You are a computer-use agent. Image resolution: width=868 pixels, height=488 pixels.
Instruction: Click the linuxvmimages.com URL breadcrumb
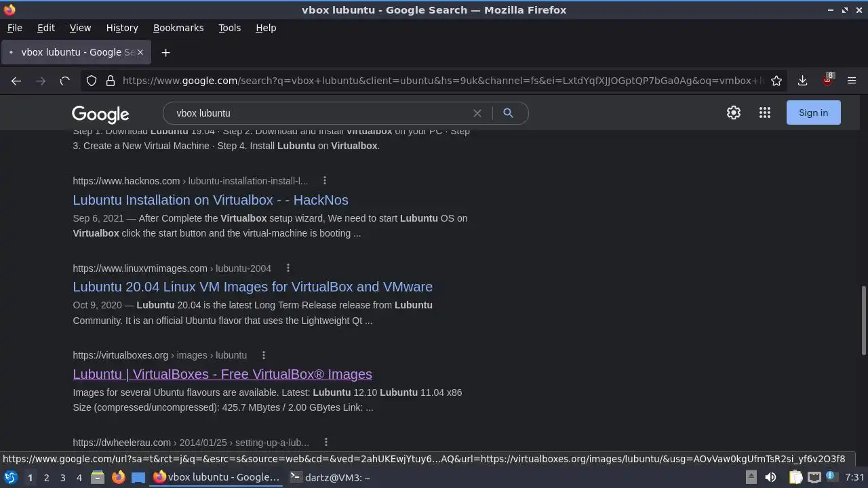[172, 268]
